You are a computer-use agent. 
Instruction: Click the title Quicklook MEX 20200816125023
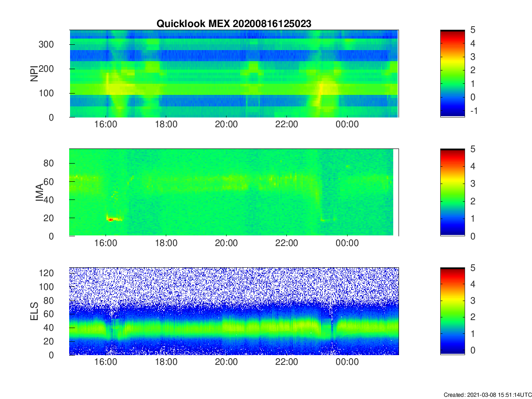234,24
